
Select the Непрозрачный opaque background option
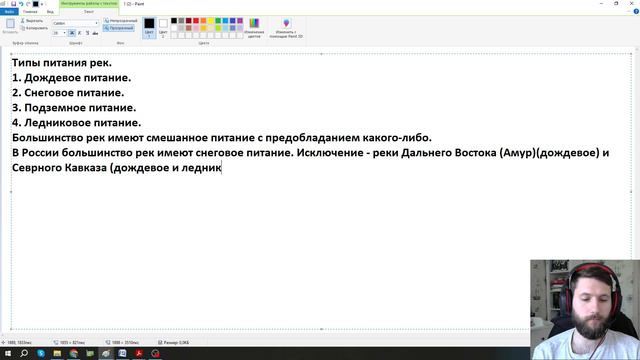pyautogui.click(x=120, y=20)
